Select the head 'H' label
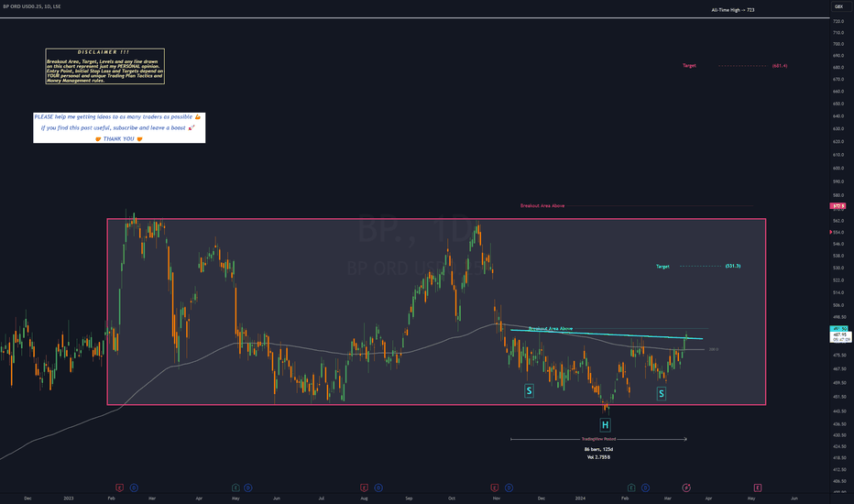Screen dimensions: 854x504 605,425
